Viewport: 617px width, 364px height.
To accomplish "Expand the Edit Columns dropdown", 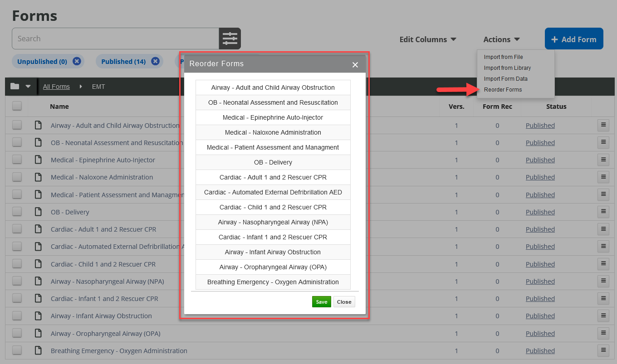I will click(x=428, y=39).
